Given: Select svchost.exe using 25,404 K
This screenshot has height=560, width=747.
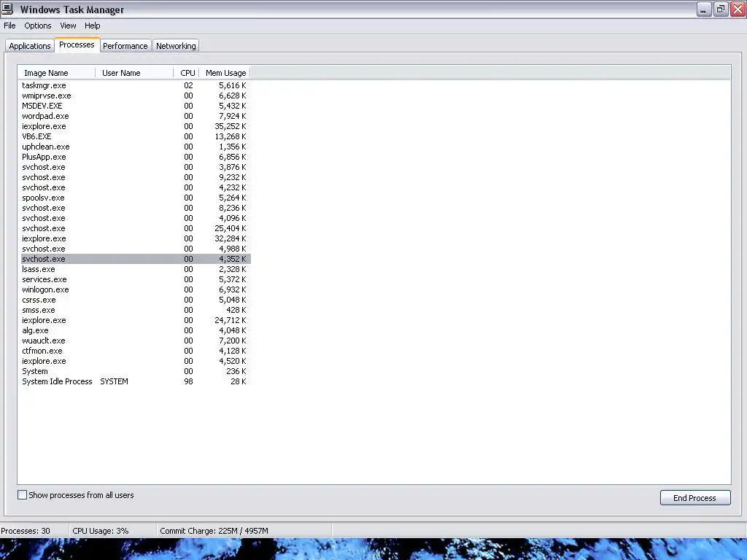Looking at the screenshot, I should pyautogui.click(x=135, y=228).
